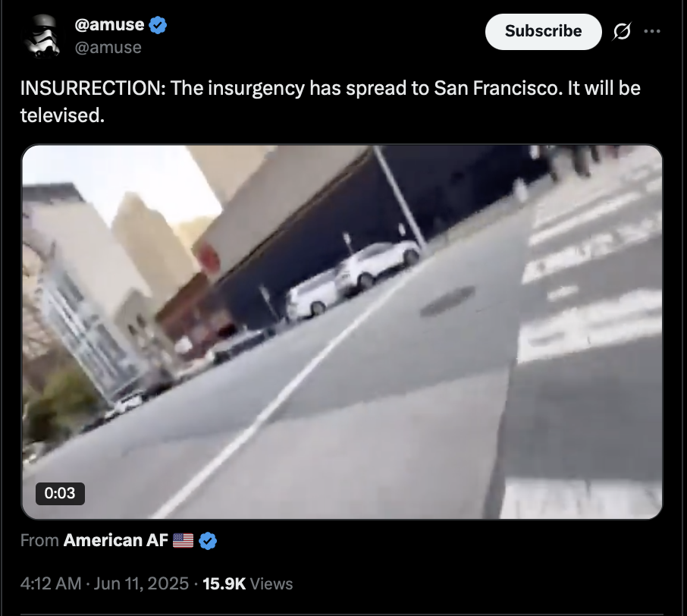Click the tweet text about San Francisco
Screen dimensions: 687x616
[x=331, y=102]
